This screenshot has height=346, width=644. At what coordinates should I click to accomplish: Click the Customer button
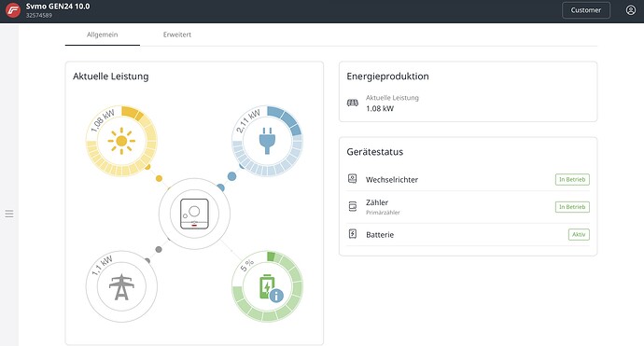[x=586, y=10]
